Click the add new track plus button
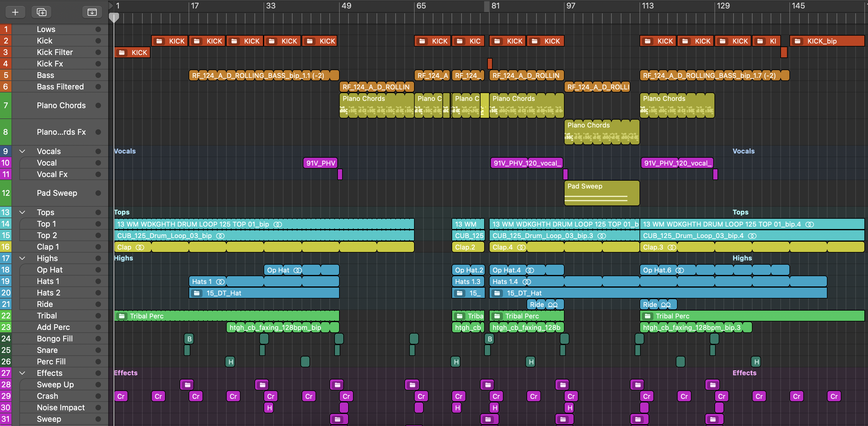868x426 pixels. point(15,12)
